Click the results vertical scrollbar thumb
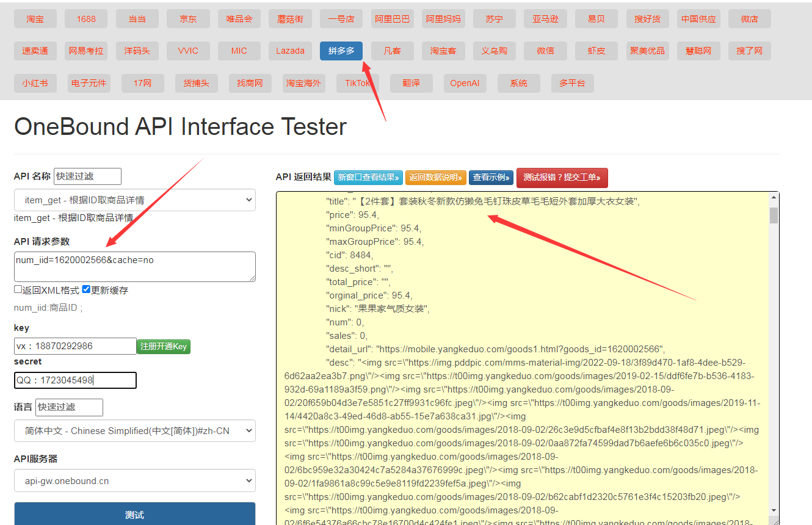The image size is (812, 525). point(774,215)
